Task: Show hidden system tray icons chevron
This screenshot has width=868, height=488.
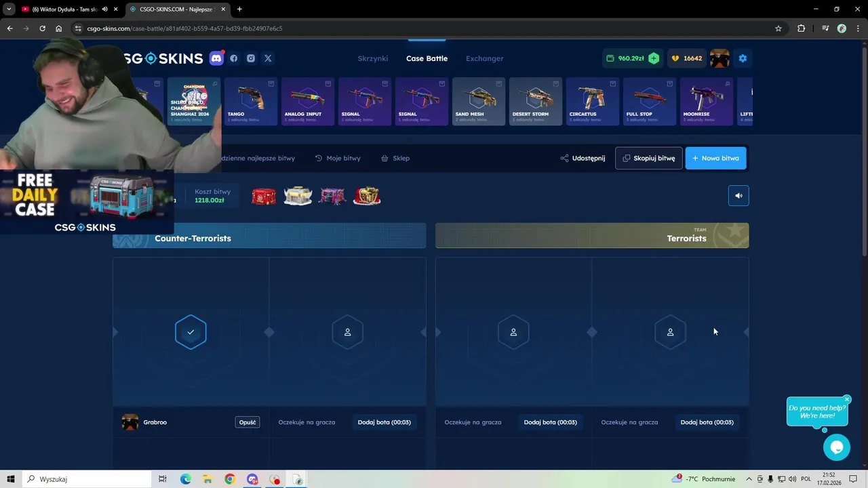Action: click(749, 479)
